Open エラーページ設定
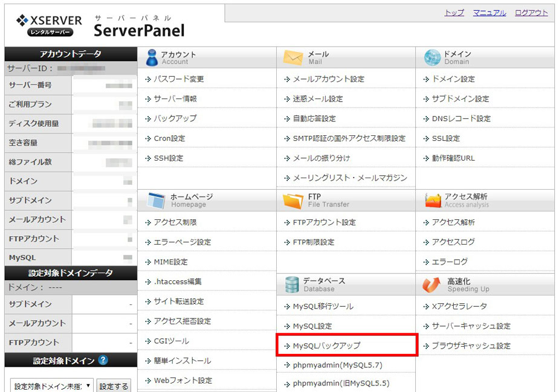This screenshot has width=559, height=392. point(182,242)
